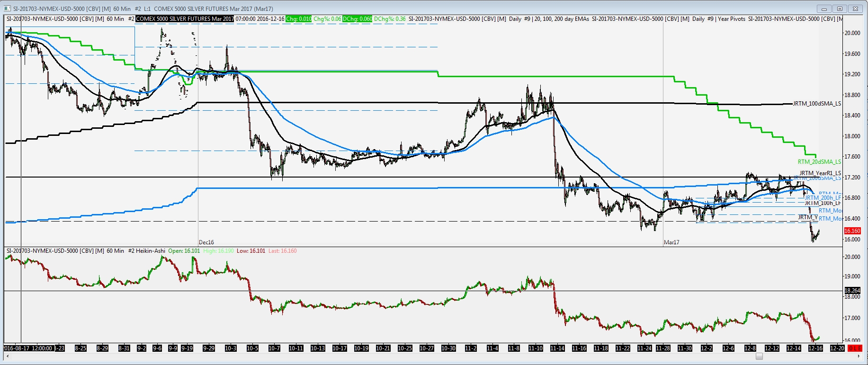Click the Mar17 contract rollover label
Viewport: 868px width, 365px height.
(671, 242)
